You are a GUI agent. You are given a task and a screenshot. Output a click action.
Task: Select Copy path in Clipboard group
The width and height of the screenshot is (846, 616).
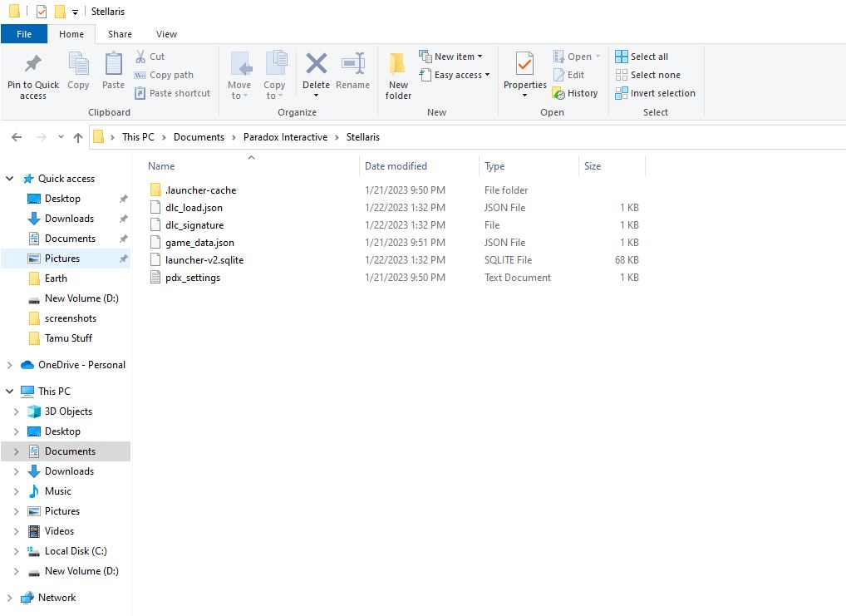[x=164, y=75]
